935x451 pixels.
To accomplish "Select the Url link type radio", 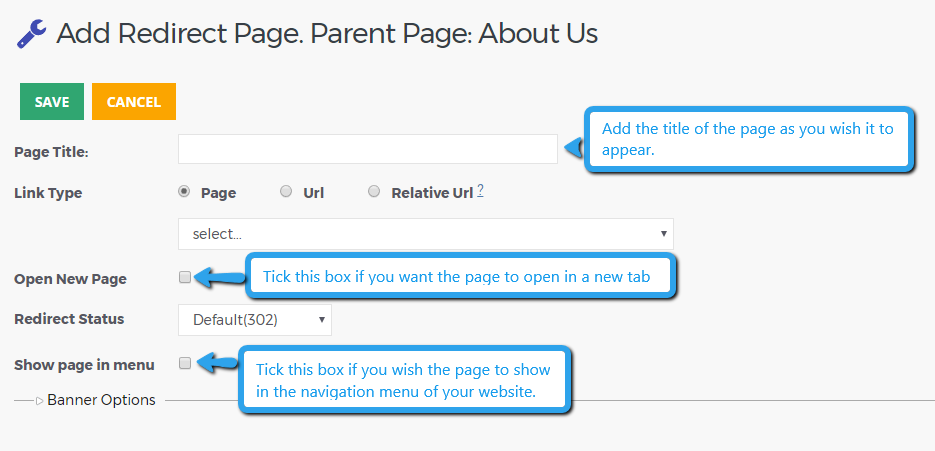I will tap(286, 191).
